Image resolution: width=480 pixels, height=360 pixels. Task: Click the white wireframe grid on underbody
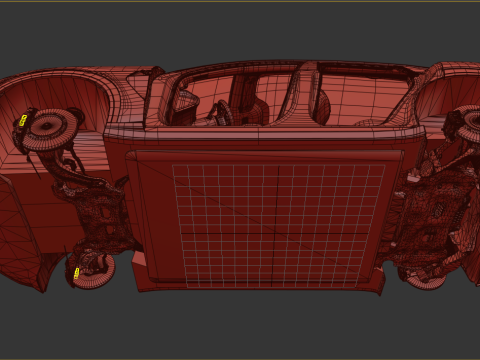pos(279,226)
